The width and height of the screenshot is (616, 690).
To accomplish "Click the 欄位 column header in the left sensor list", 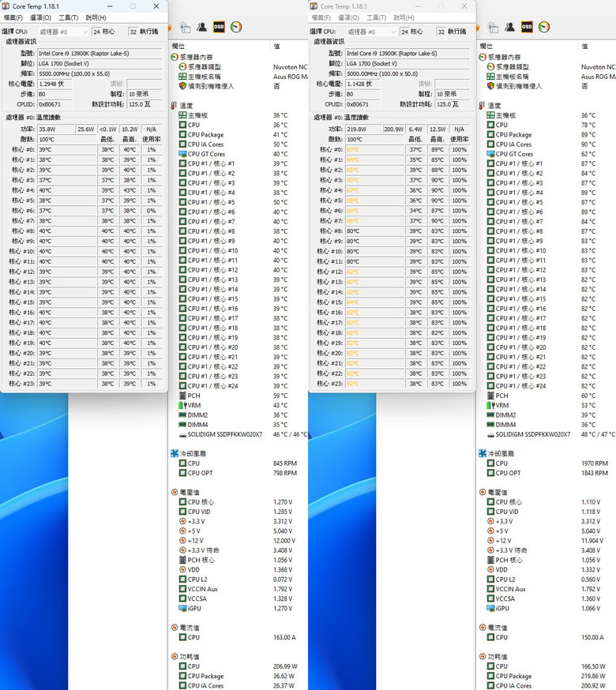I will tap(178, 46).
